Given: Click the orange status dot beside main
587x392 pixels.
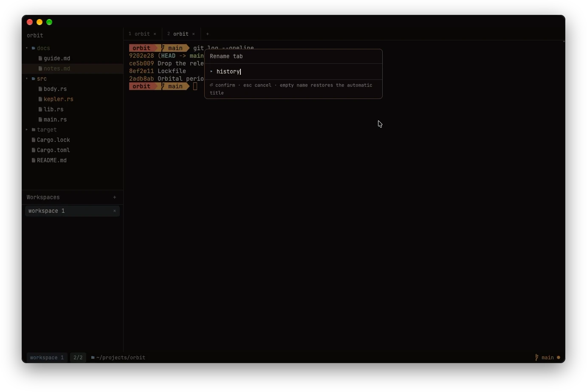Looking at the screenshot, I should (x=559, y=358).
